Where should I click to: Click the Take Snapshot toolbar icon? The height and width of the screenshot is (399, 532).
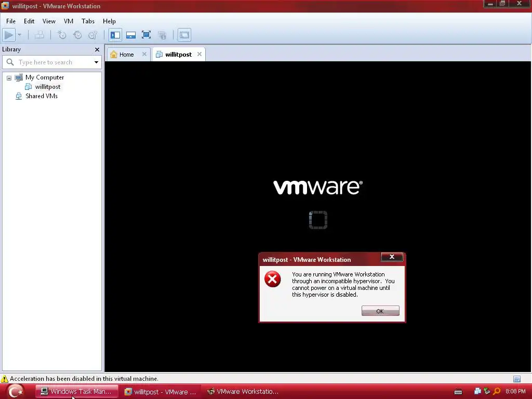tap(62, 35)
